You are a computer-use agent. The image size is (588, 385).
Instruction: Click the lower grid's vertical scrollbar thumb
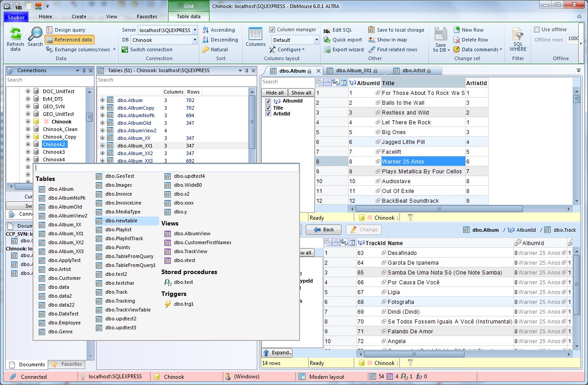tap(576, 286)
